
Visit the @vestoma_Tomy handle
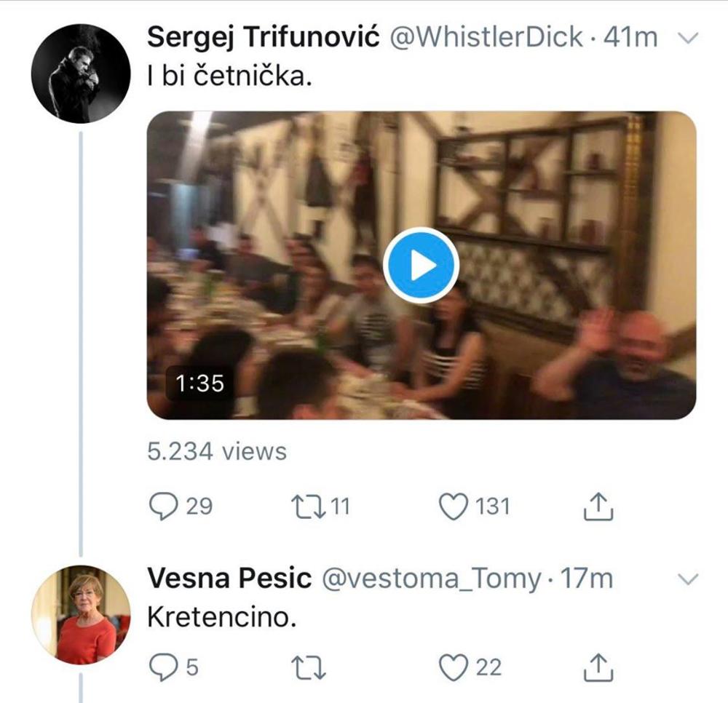click(430, 579)
